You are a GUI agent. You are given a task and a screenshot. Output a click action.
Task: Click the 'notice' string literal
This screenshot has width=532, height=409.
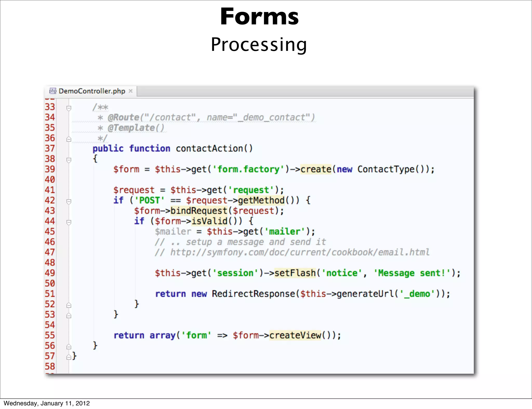pos(342,273)
